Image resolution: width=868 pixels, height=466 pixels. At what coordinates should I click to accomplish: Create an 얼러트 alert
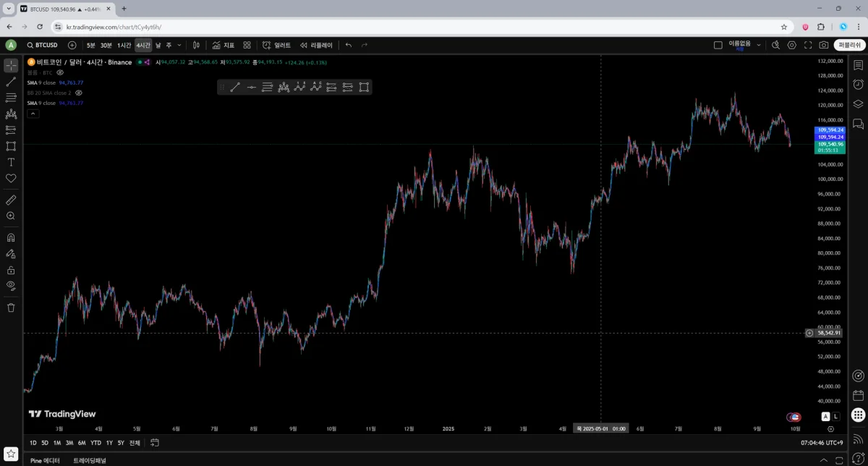[x=276, y=45]
